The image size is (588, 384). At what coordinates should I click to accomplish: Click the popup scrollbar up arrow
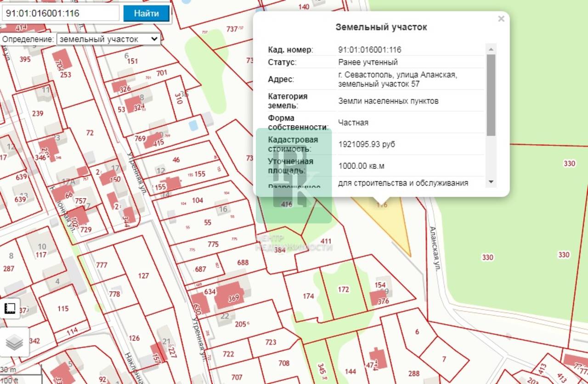pos(491,49)
